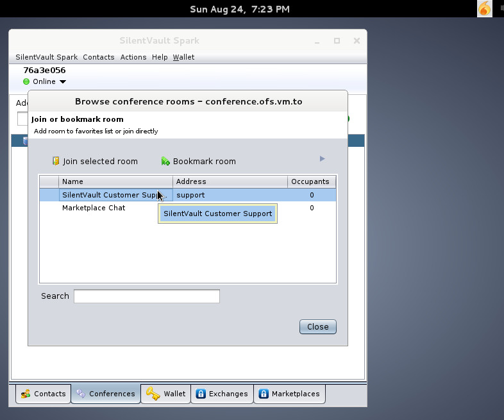Click occupants count for support room

tap(312, 195)
